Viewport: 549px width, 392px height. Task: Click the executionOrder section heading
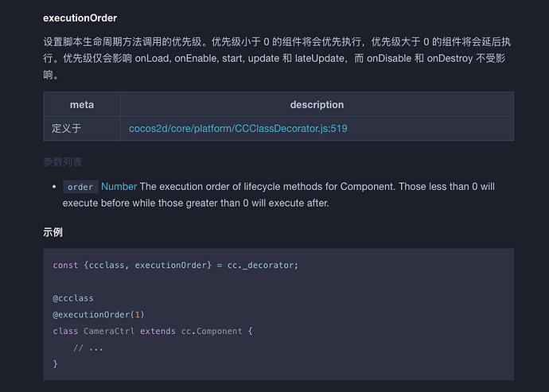pos(80,17)
